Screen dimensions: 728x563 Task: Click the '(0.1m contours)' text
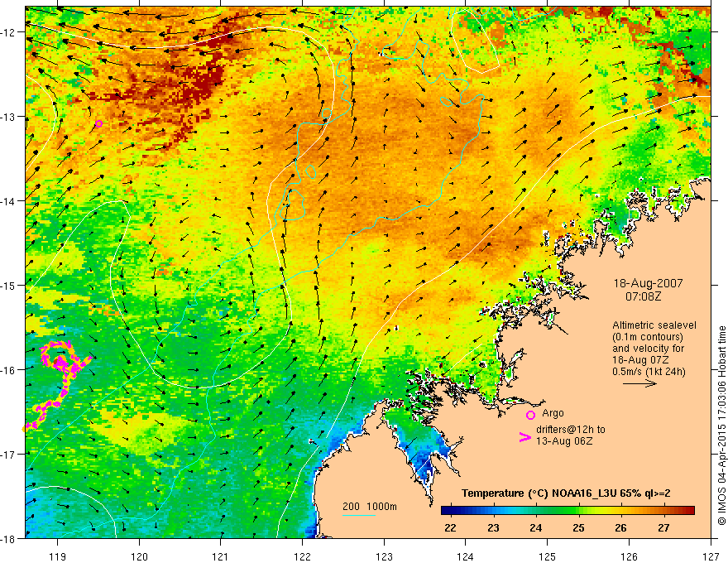pyautogui.click(x=648, y=337)
